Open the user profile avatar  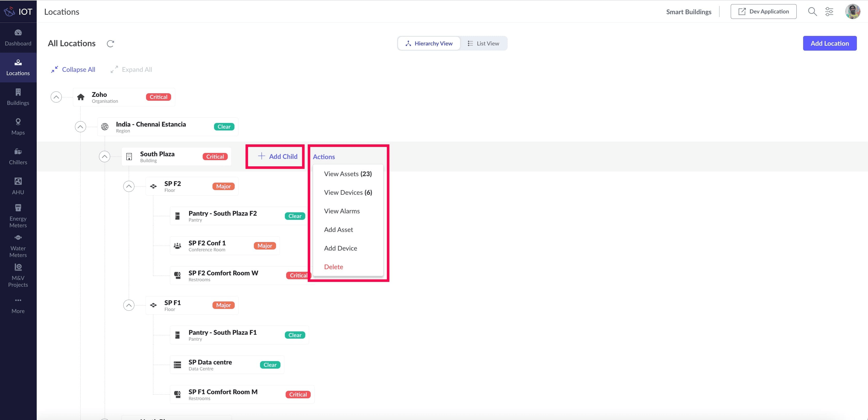coord(852,12)
